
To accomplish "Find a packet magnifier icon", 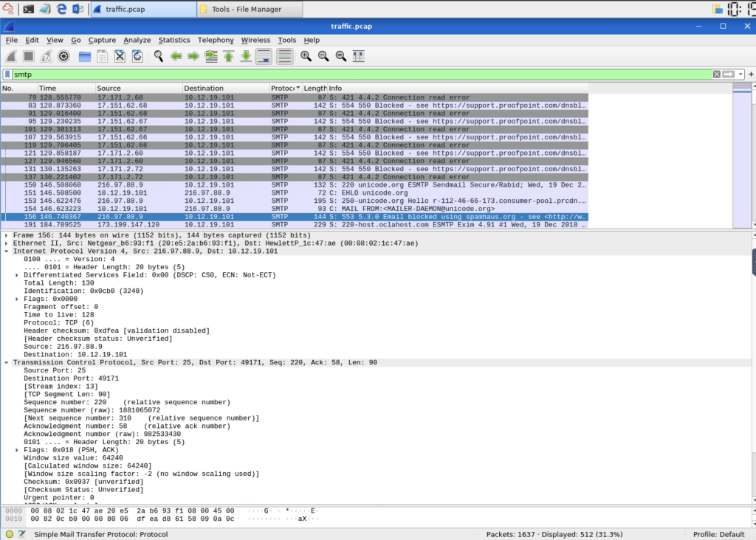I will 159,56.
